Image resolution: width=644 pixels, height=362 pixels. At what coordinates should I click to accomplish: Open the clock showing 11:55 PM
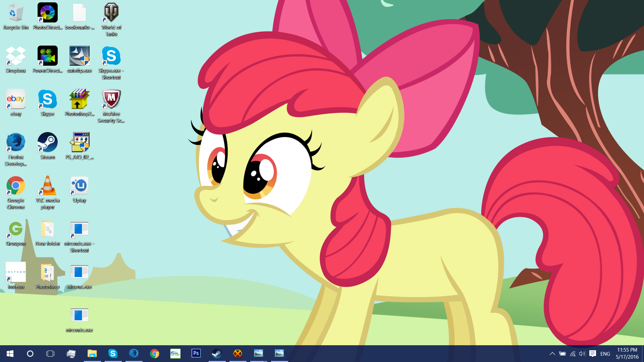click(x=627, y=353)
